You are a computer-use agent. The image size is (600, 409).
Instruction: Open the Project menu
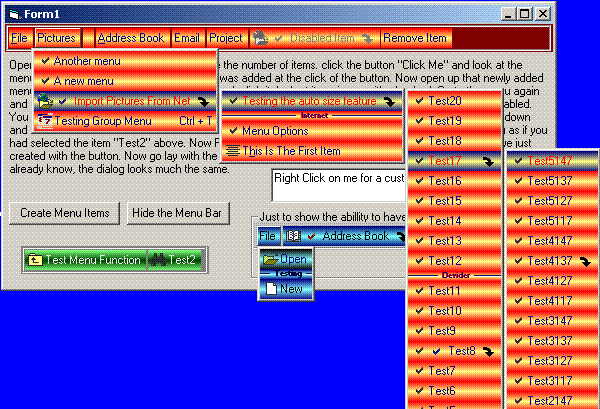pos(226,38)
